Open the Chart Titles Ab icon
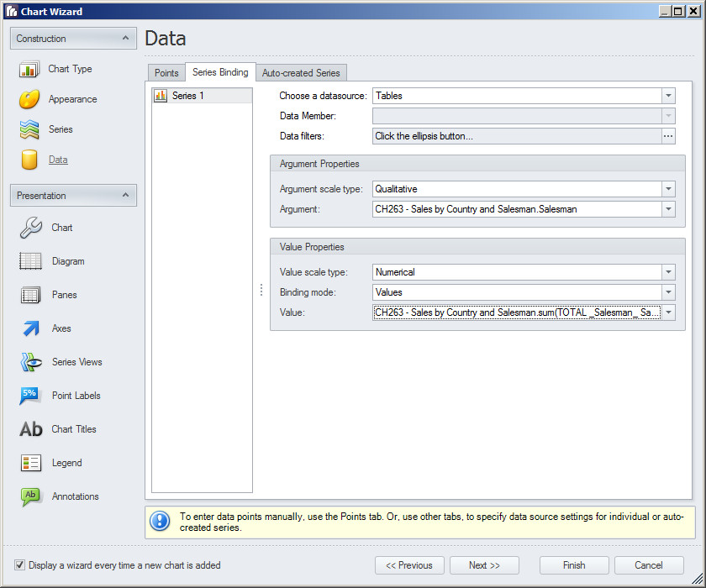The image size is (706, 588). coord(30,429)
